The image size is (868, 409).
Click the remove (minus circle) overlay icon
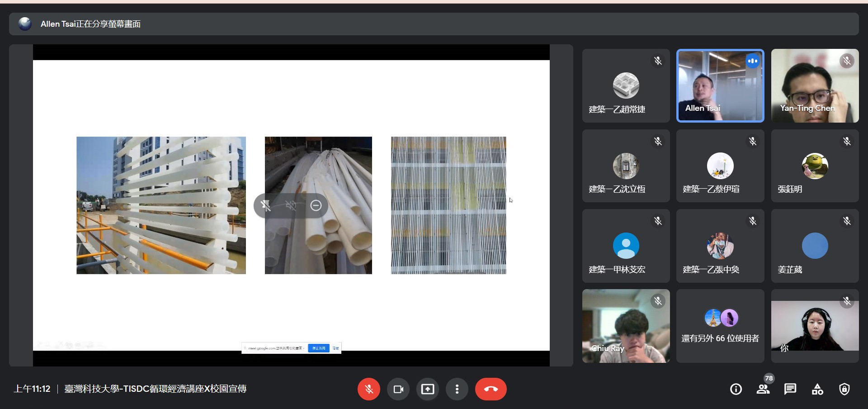click(316, 206)
